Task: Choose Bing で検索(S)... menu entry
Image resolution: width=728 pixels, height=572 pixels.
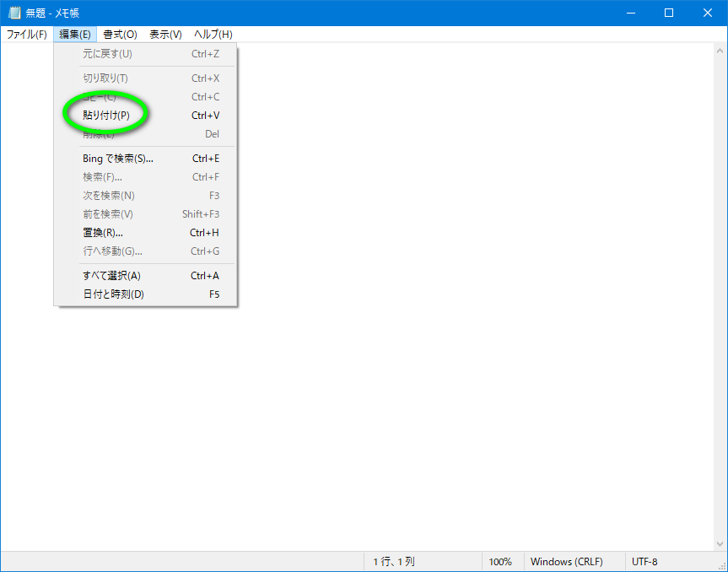Action: tap(118, 159)
